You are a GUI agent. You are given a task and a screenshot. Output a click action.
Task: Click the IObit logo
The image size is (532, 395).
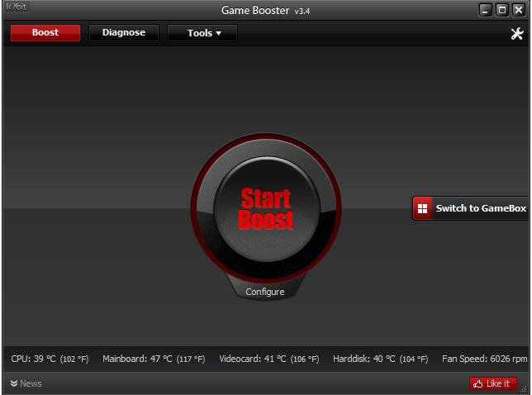click(16, 7)
